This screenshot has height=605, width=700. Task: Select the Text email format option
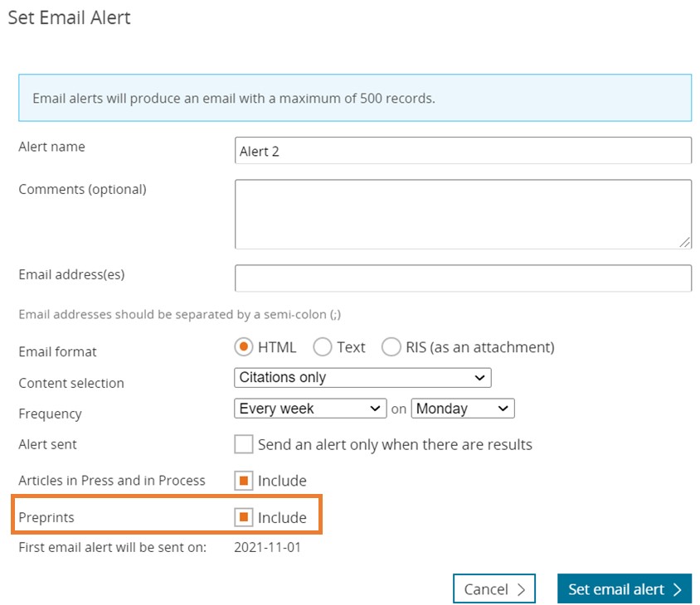[x=323, y=347]
